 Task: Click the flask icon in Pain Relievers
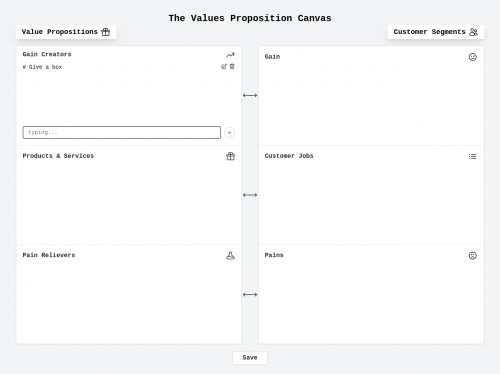[x=230, y=256]
